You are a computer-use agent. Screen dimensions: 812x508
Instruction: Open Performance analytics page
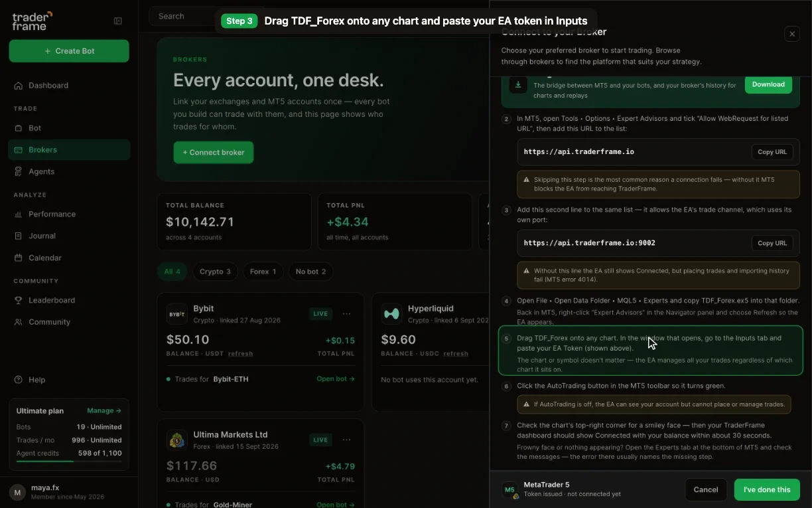point(69,214)
